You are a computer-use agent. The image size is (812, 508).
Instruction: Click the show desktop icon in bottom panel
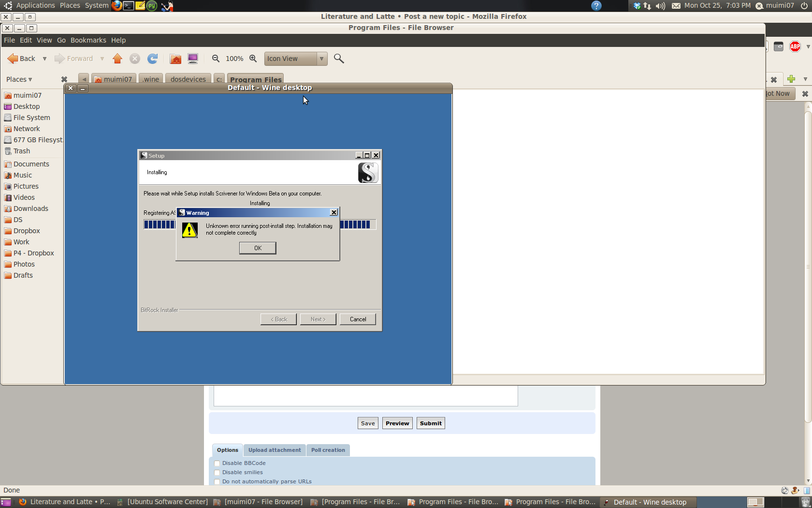[x=6, y=502]
